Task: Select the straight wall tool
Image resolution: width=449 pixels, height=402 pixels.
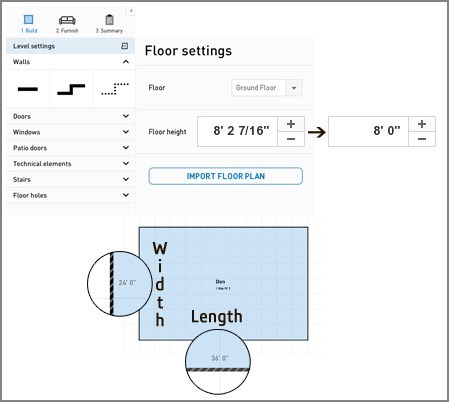Action: [x=28, y=89]
